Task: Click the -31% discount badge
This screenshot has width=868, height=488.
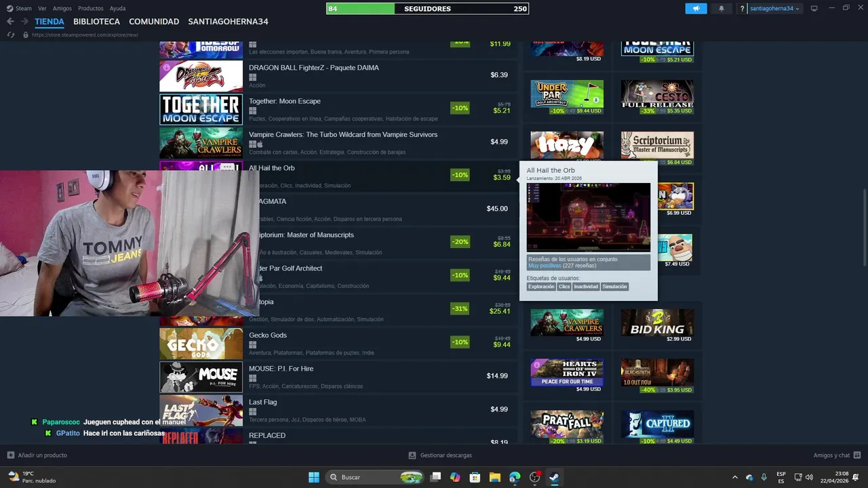Action: click(x=460, y=308)
